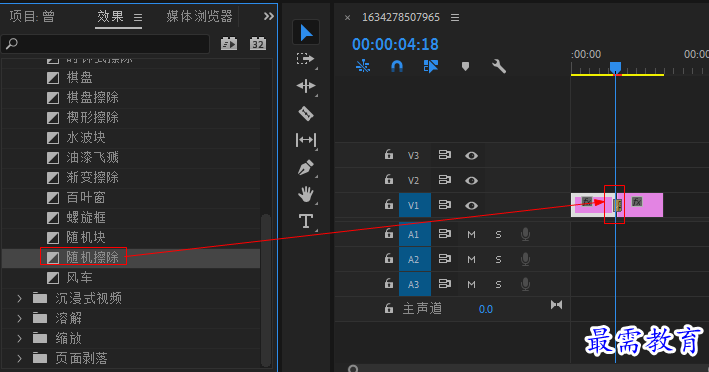Target the A1 track button
The height and width of the screenshot is (372, 709).
(415, 234)
